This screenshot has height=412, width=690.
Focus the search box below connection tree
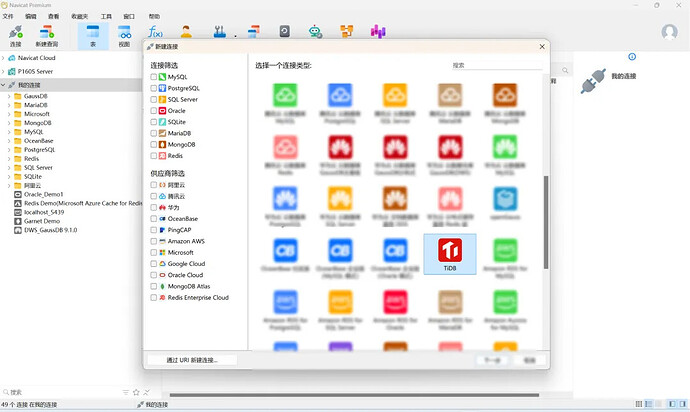click(x=62, y=392)
